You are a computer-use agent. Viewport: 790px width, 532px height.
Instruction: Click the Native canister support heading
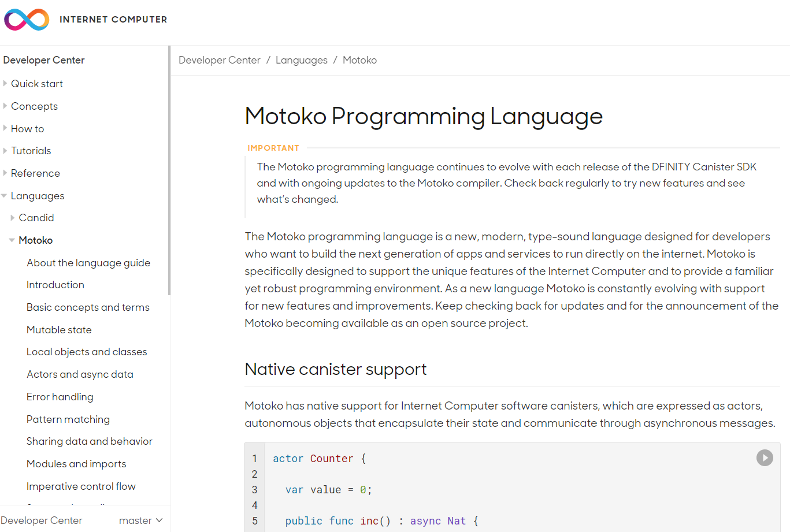point(336,369)
